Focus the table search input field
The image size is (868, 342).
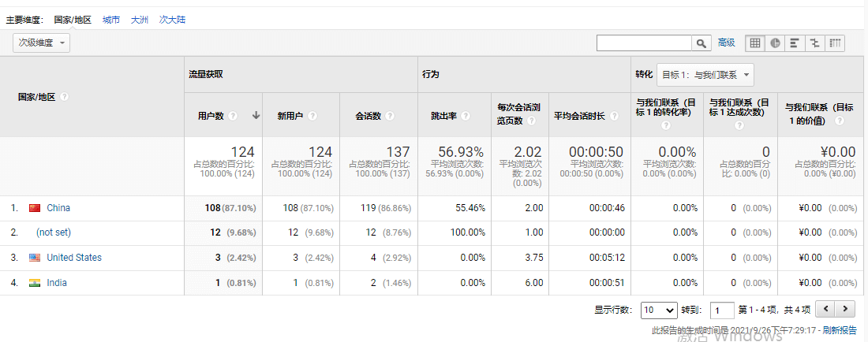(x=644, y=43)
